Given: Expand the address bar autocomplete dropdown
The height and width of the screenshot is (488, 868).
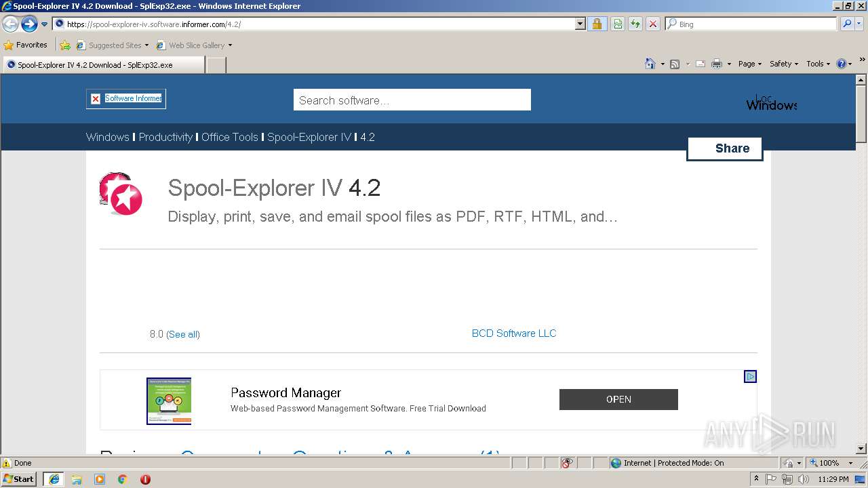Looking at the screenshot, I should (x=580, y=24).
